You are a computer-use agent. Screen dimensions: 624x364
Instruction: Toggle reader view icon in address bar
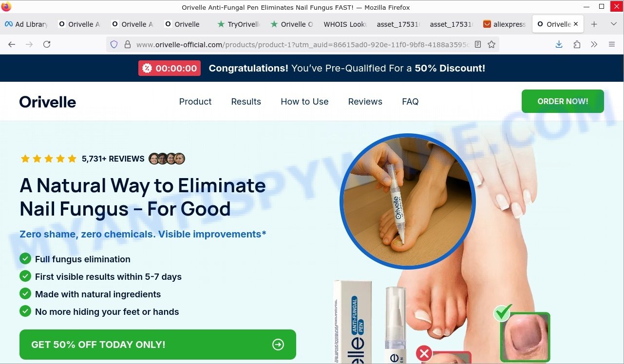click(x=478, y=44)
